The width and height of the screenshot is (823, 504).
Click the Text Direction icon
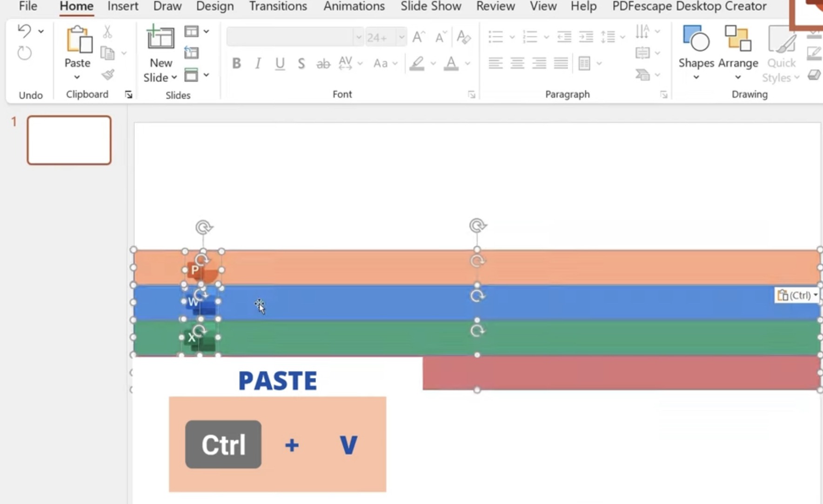tap(642, 32)
